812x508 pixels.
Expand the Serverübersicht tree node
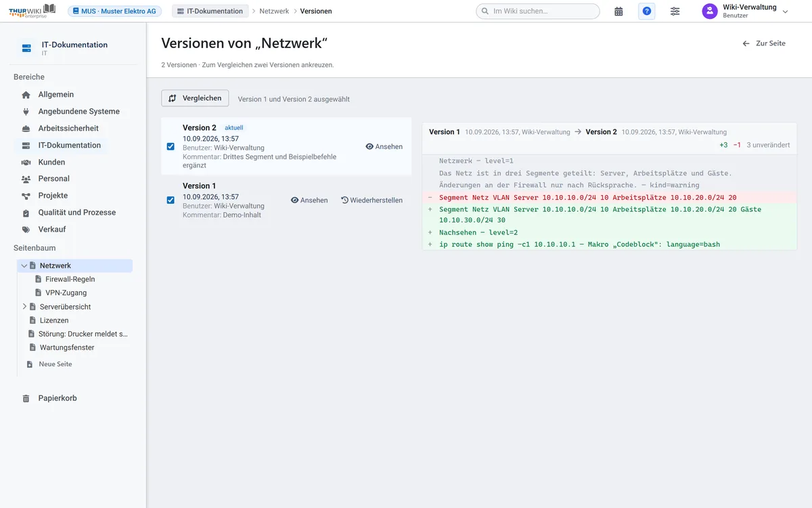(x=24, y=307)
